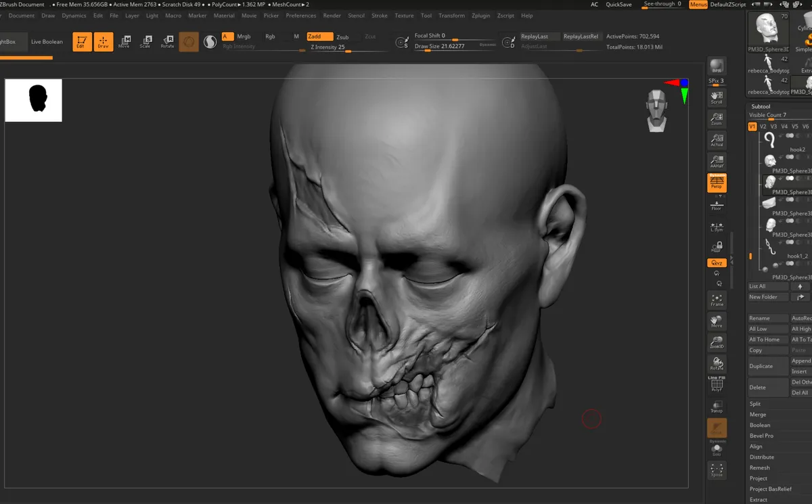Toggle the Floor grid

pos(717,204)
